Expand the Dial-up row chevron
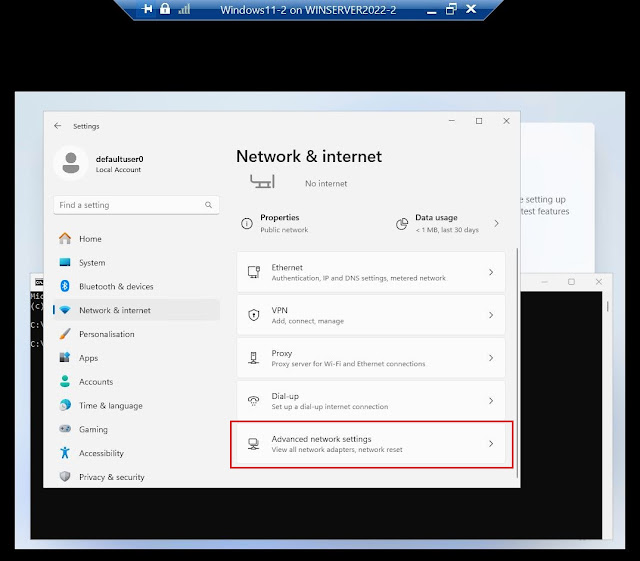 491,401
